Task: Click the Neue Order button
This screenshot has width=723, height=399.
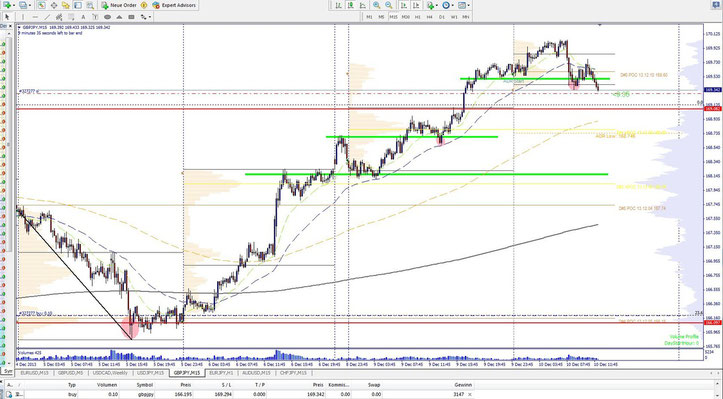Action: [119, 5]
